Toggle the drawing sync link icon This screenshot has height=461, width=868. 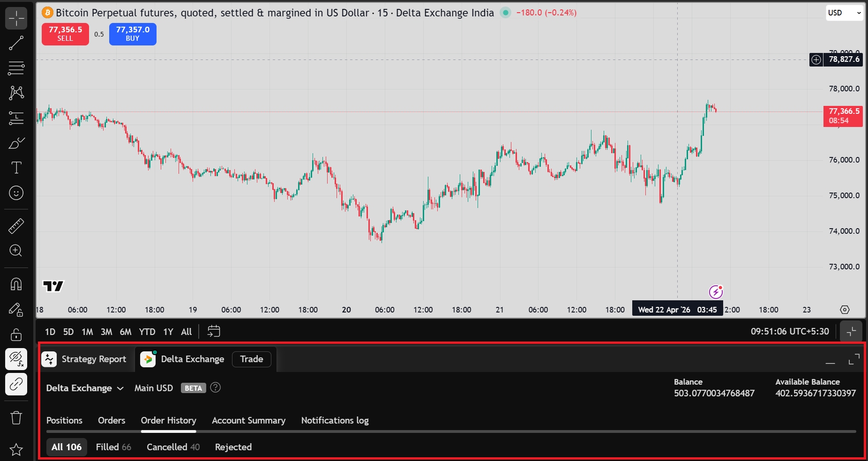click(16, 384)
